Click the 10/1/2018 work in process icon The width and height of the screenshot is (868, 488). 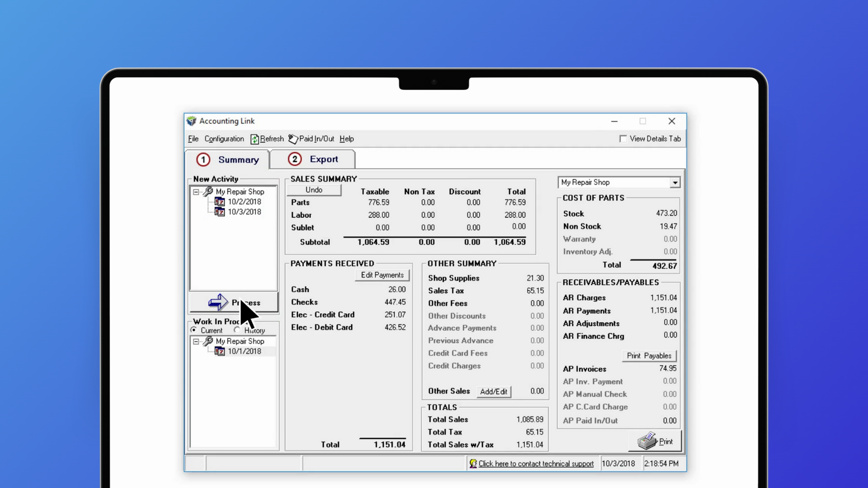[x=220, y=352]
